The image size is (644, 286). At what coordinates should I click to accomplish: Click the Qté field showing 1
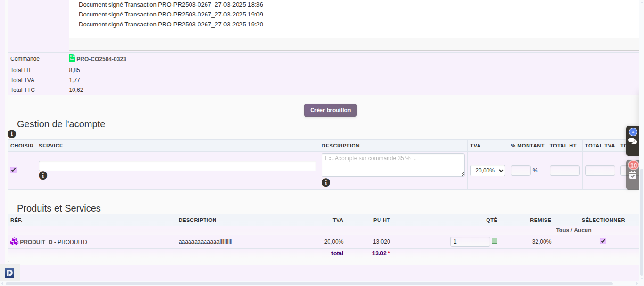pyautogui.click(x=470, y=242)
